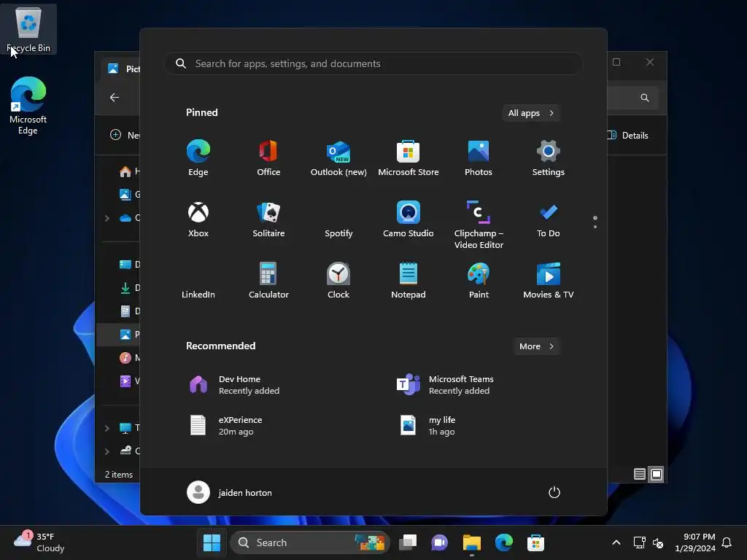Open the Chat (Teams) taskbar icon
Image resolution: width=747 pixels, height=560 pixels.
pyautogui.click(x=440, y=542)
